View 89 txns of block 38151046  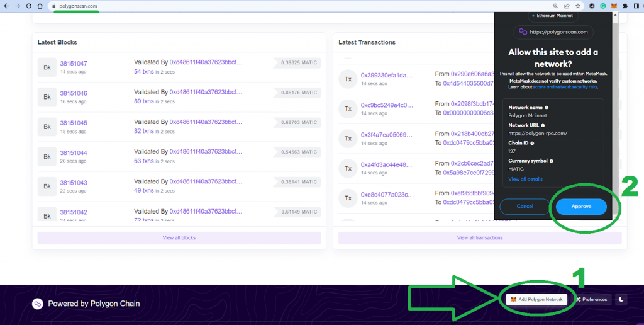pos(144,101)
